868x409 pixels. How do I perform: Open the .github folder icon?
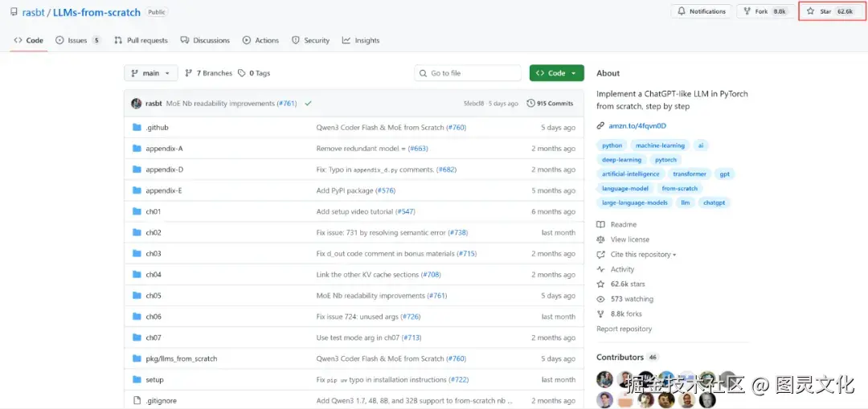137,127
